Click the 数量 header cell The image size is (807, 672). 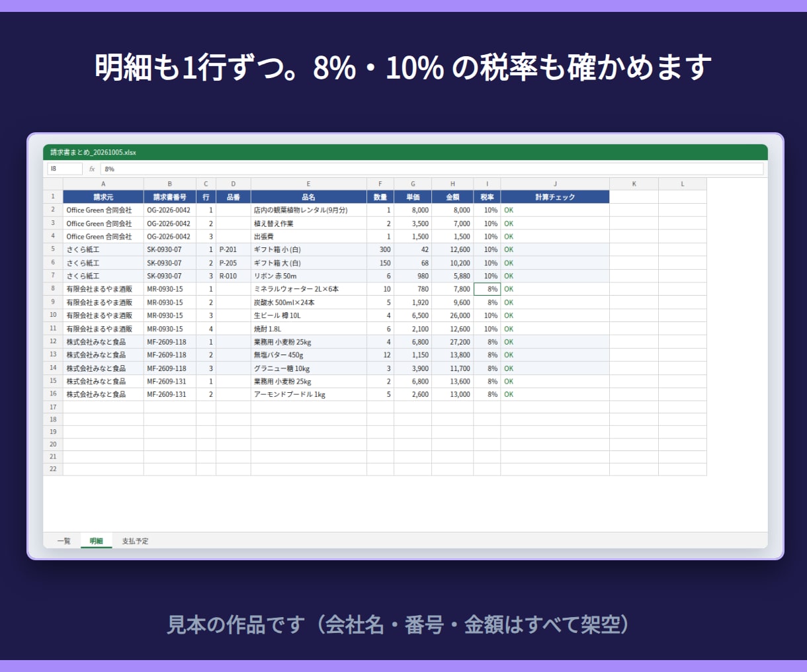click(x=380, y=197)
